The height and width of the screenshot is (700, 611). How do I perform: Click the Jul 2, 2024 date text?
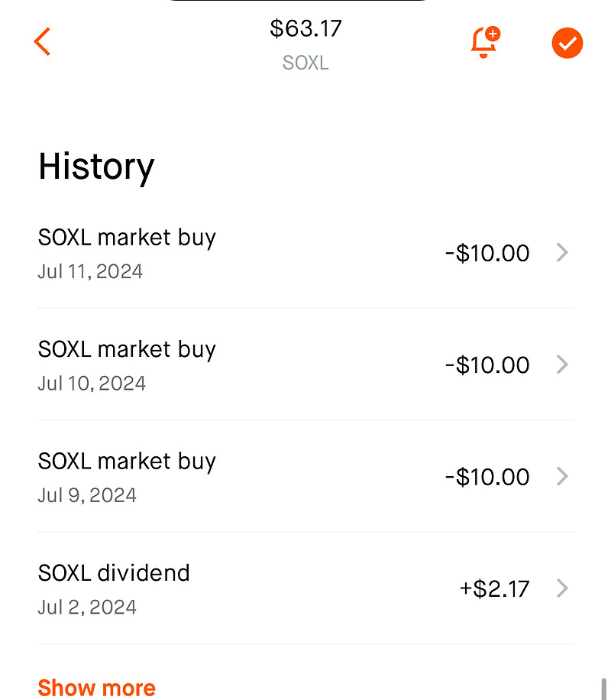click(x=87, y=608)
